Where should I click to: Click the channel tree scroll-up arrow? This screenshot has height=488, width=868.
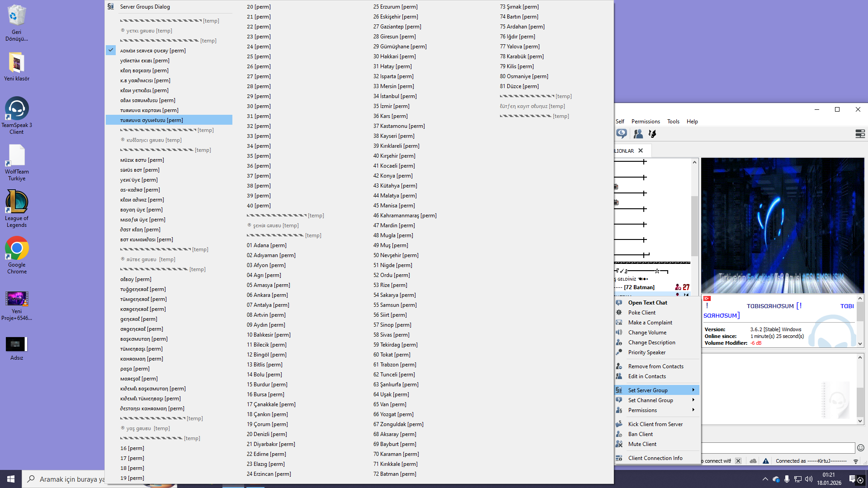tap(694, 162)
